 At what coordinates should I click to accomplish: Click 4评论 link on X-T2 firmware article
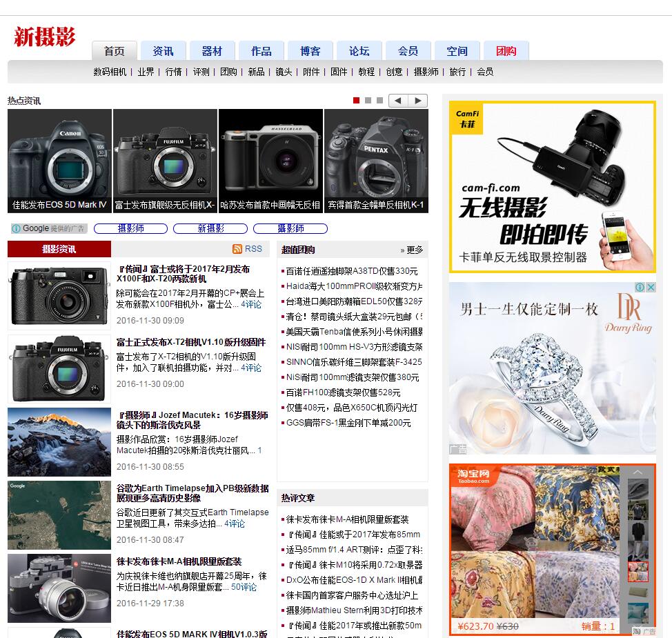tap(251, 368)
